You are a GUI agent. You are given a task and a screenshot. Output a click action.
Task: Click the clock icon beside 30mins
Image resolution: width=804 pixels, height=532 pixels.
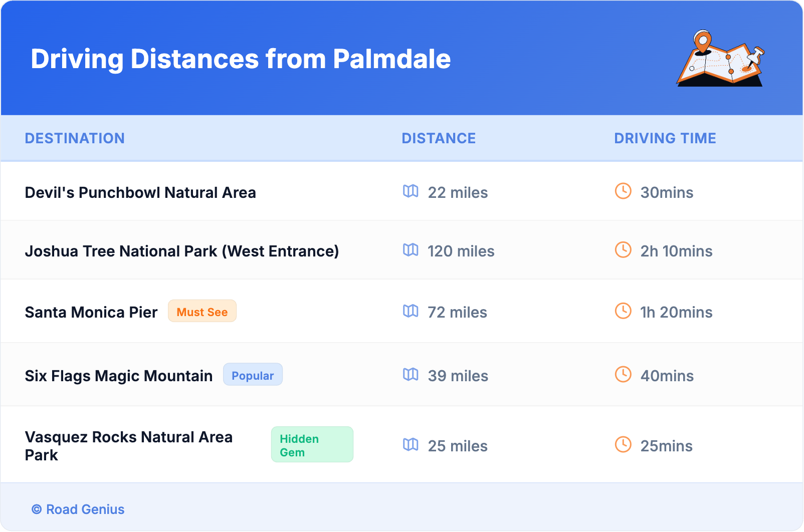click(x=623, y=191)
